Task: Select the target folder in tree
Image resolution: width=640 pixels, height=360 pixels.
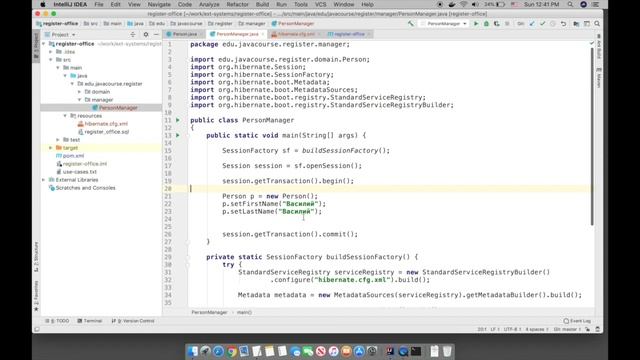Action: pyautogui.click(x=67, y=148)
